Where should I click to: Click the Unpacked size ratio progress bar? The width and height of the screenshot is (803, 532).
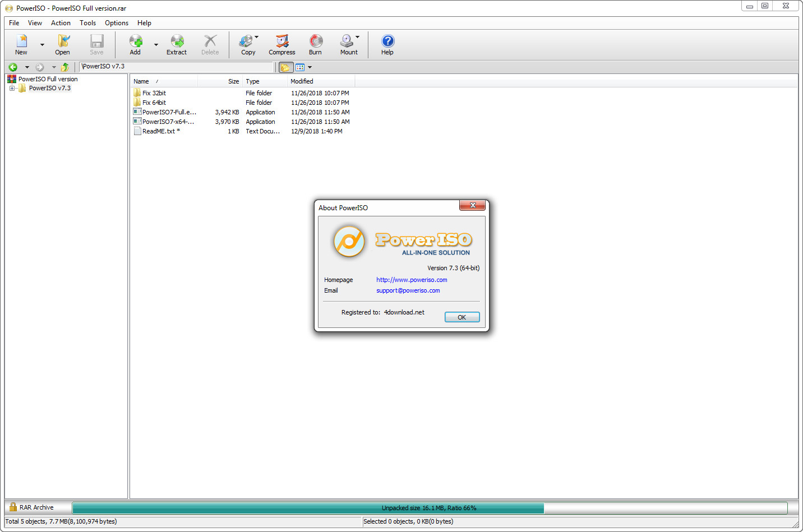point(430,508)
